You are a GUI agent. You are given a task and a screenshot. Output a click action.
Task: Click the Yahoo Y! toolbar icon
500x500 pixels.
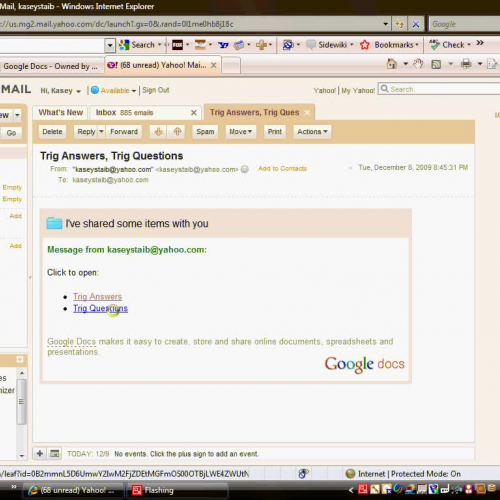pyautogui.click(x=223, y=45)
